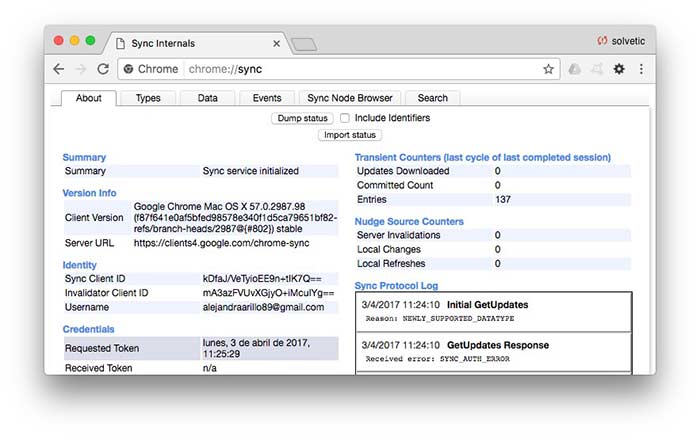This screenshot has height=438, width=700.
Task: Click the back navigation arrow
Action: (x=59, y=69)
